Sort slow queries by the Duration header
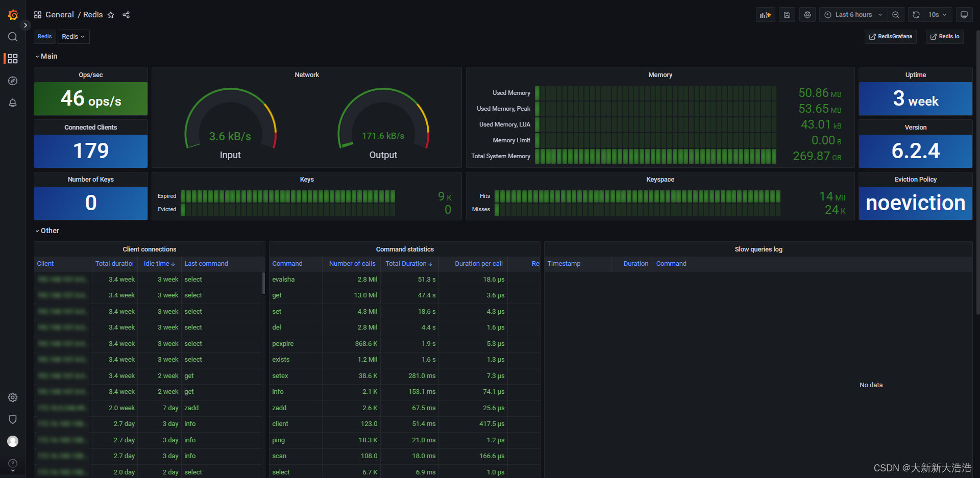The height and width of the screenshot is (478, 980). (636, 264)
